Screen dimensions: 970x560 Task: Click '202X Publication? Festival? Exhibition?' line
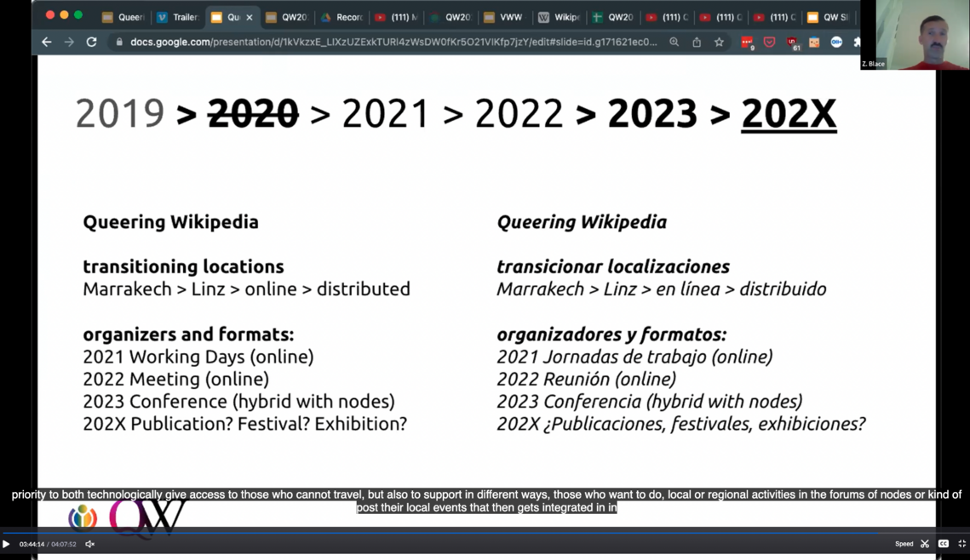245,423
